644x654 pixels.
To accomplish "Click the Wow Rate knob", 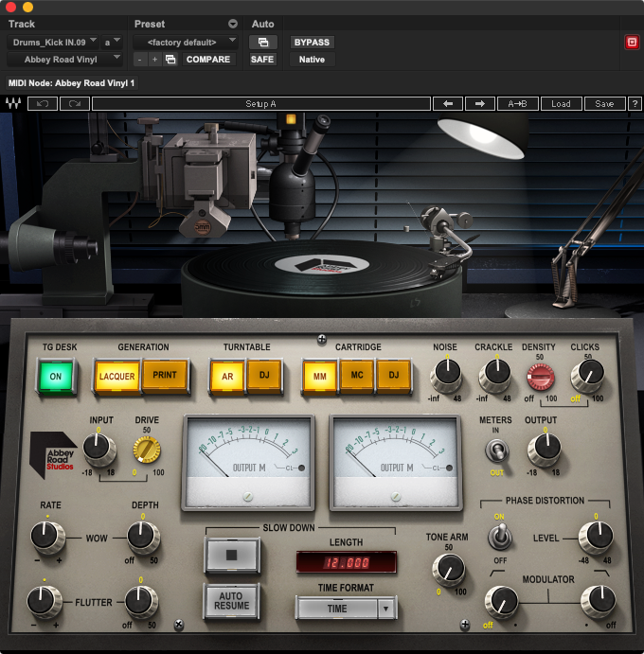I will pyautogui.click(x=46, y=537).
